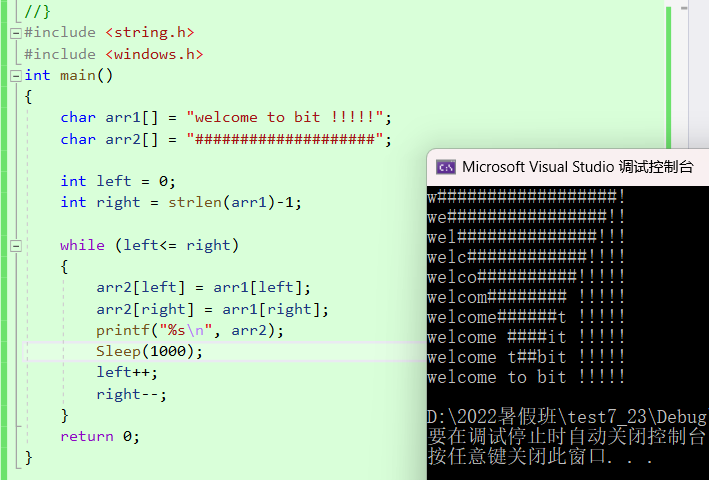
Task: Click the "int left = 0;" line
Action: point(118,181)
